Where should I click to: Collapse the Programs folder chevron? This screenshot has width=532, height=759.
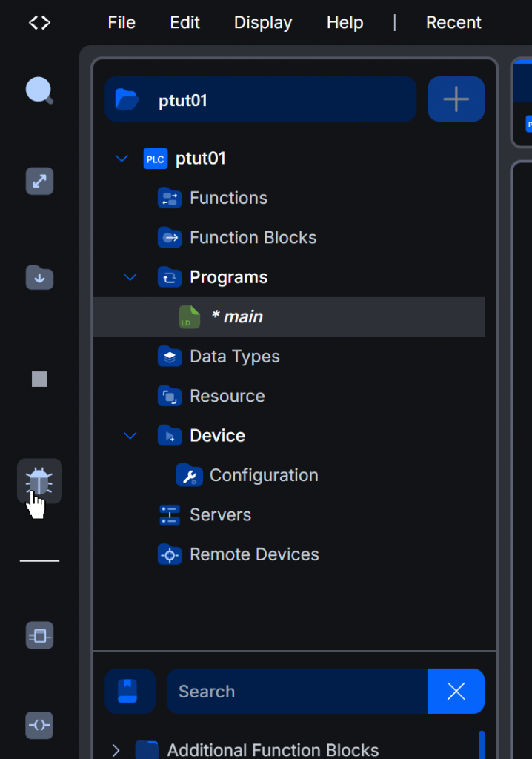point(130,277)
